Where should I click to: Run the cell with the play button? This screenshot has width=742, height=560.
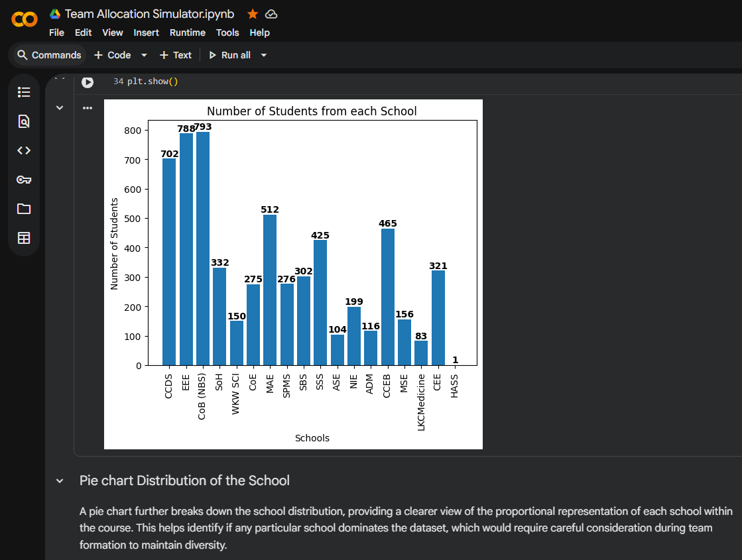point(88,82)
